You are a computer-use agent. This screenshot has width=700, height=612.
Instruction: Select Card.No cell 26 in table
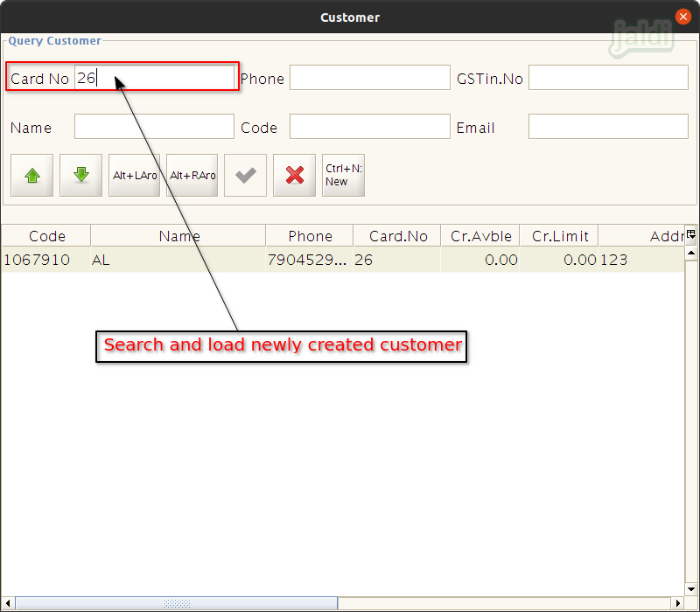coord(397,260)
